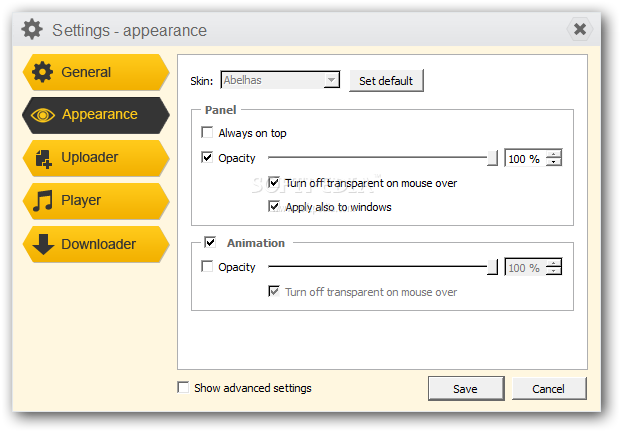The image size is (621, 432).
Task: Click the Panel opacity slider handle
Action: [492, 158]
